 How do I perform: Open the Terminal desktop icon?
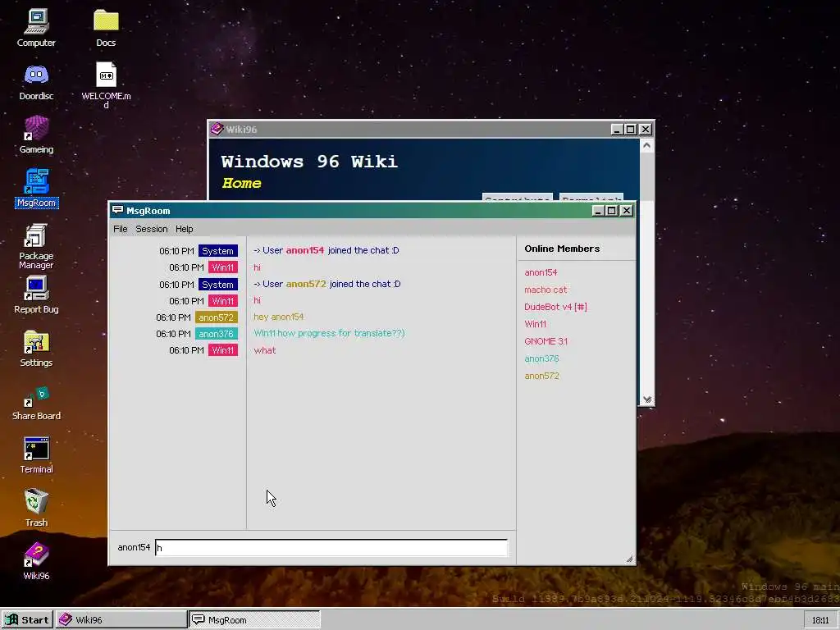[36, 454]
